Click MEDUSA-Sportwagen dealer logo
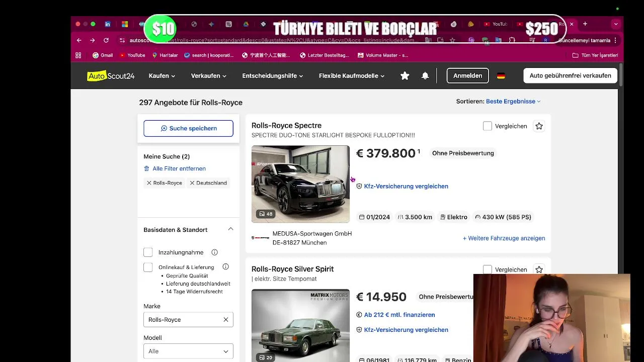The height and width of the screenshot is (362, 644). [260, 238]
